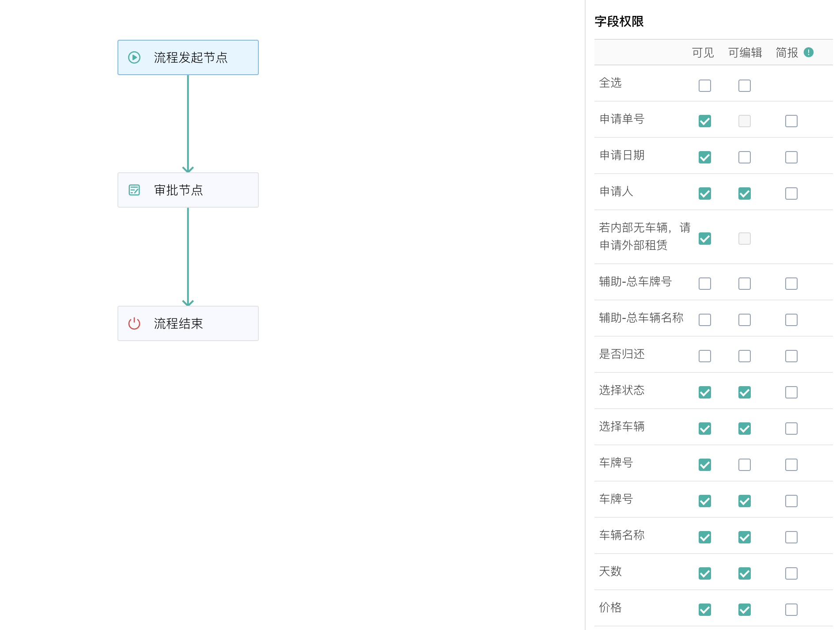The height and width of the screenshot is (630, 840).
Task: Check 简报 for 申请单号
Action: [791, 121]
